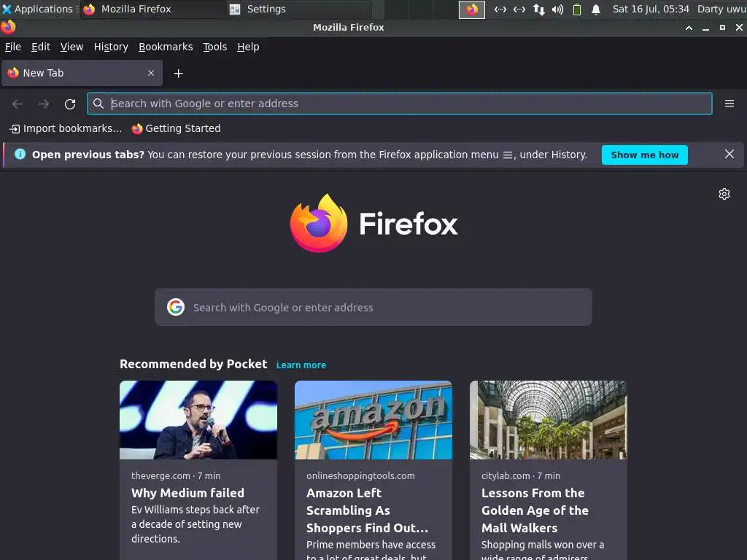Open the Why Medium failed article thumbnail
The width and height of the screenshot is (747, 560).
tap(198, 420)
